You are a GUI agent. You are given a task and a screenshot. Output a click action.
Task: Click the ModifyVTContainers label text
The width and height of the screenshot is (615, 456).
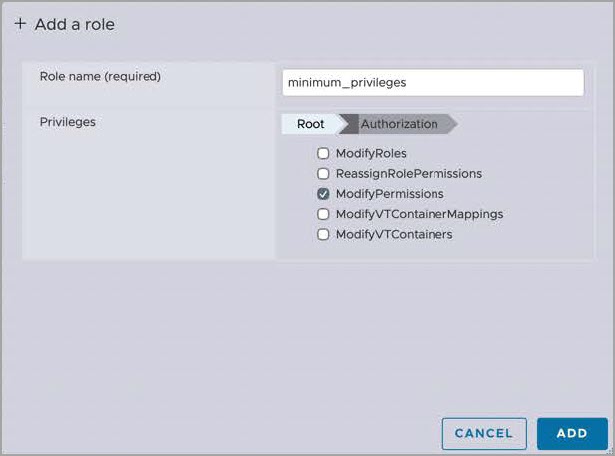(393, 235)
